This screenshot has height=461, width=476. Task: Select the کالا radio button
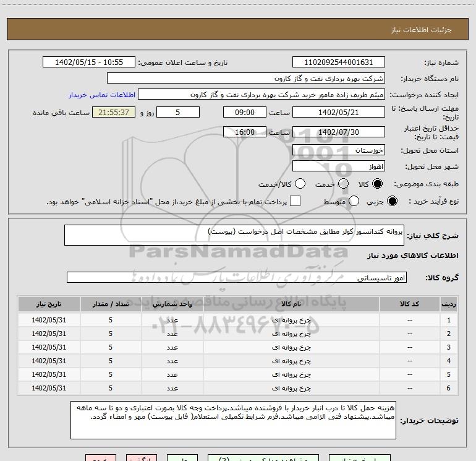377,184
